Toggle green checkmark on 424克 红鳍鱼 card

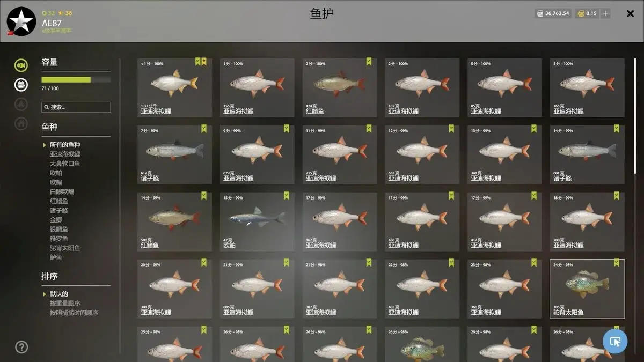369,62
